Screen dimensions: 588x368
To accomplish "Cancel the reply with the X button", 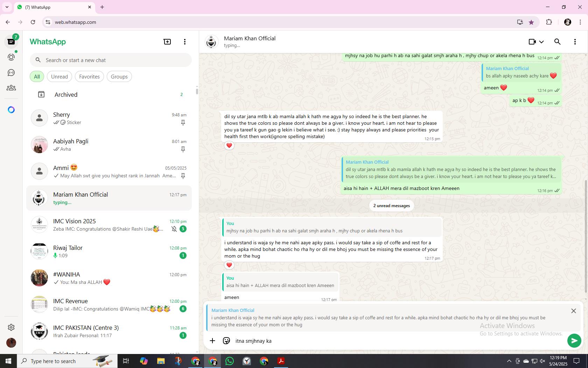I will [573, 311].
